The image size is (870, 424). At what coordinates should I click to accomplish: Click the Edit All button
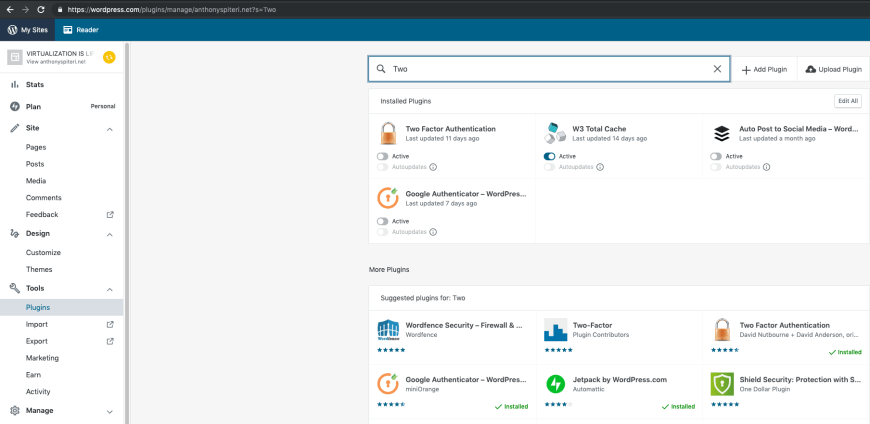[848, 101]
